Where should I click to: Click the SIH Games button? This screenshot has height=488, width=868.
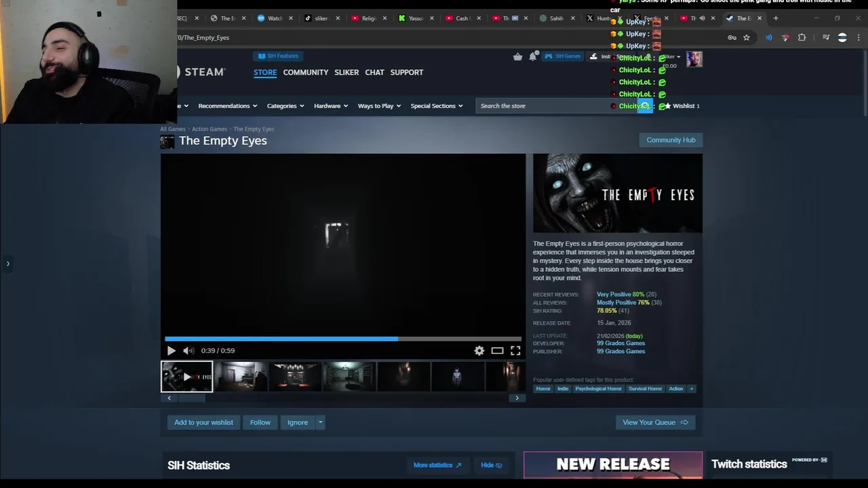562,56
